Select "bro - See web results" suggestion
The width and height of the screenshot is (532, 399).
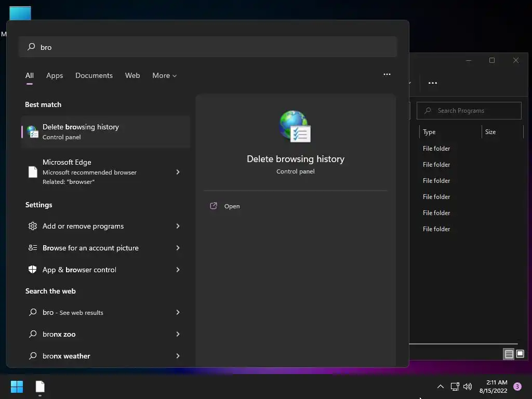[x=105, y=312]
